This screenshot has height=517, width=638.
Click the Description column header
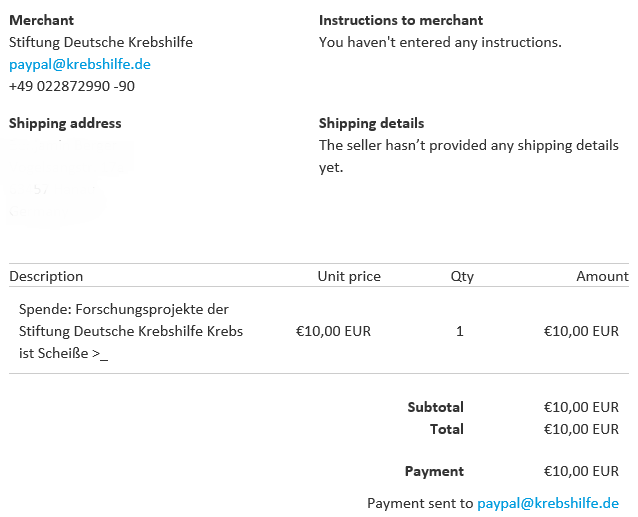(46, 276)
